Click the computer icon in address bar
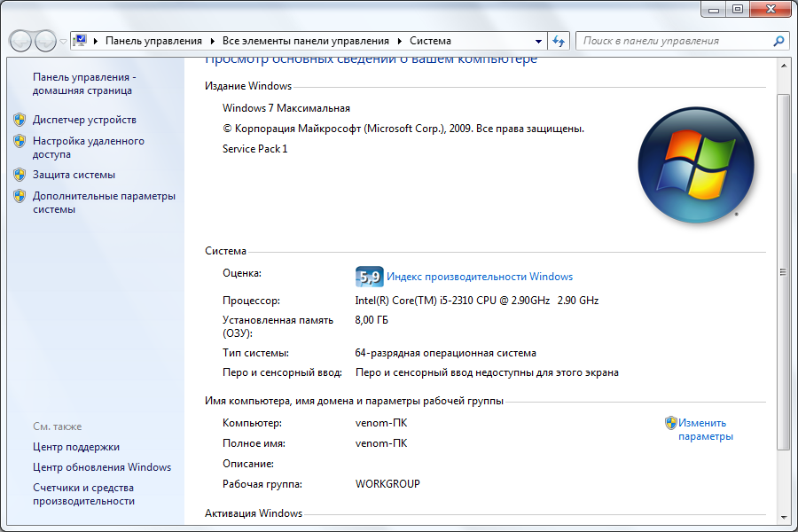798x532 pixels. tap(80, 40)
